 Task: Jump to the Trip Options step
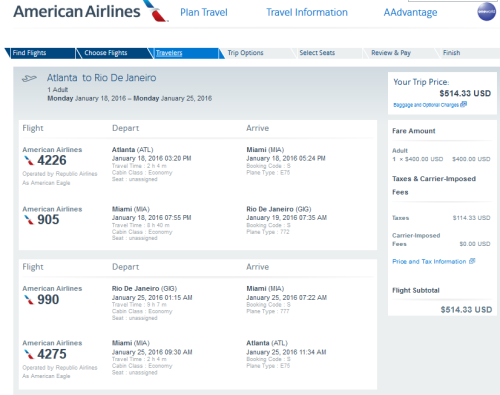(245, 53)
